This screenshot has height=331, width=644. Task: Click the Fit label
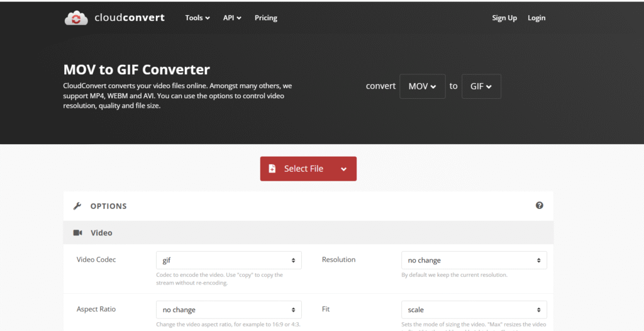tap(326, 309)
